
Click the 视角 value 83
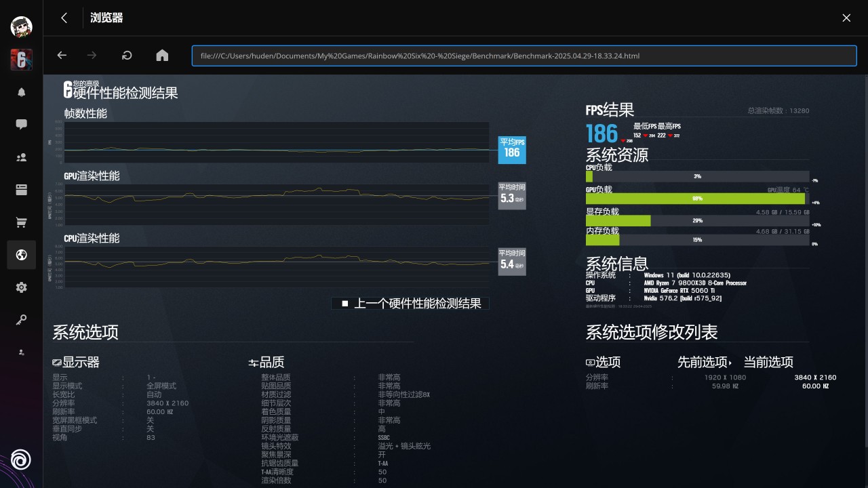tap(151, 438)
